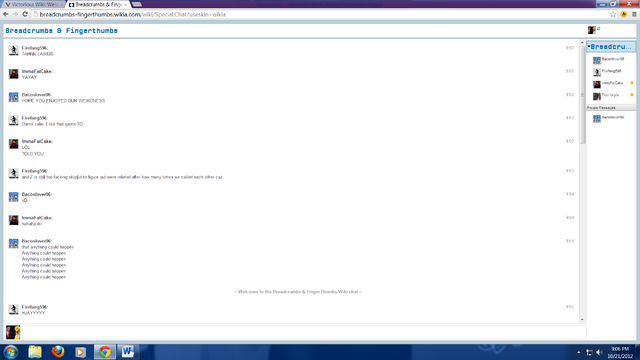The height and width of the screenshot is (360, 640).
Task: Go back using the browser back arrow
Action: 6,14
